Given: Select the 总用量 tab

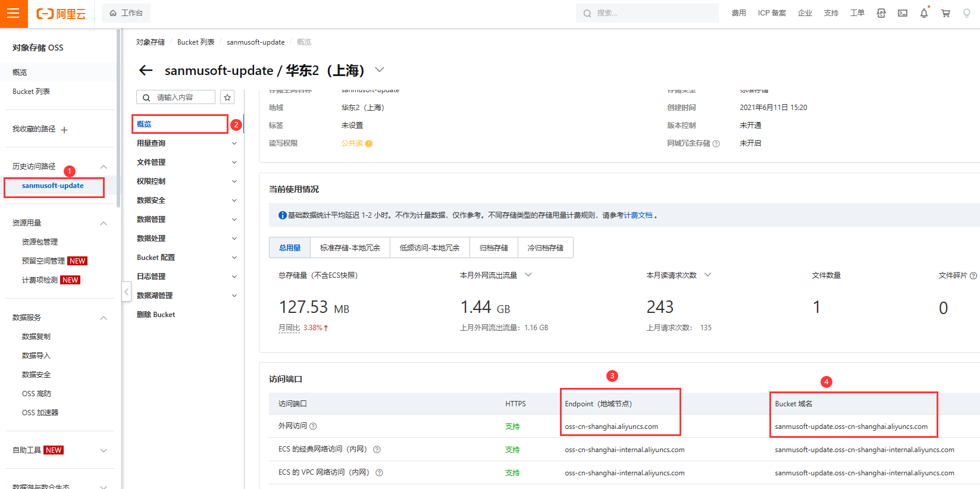Looking at the screenshot, I should (x=290, y=247).
